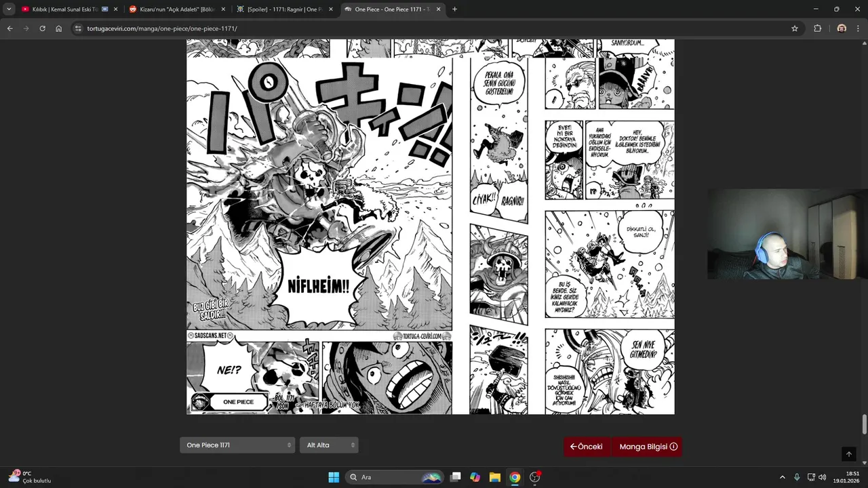The width and height of the screenshot is (868, 488).
Task: Open the recording app icon on taskbar
Action: (x=535, y=477)
